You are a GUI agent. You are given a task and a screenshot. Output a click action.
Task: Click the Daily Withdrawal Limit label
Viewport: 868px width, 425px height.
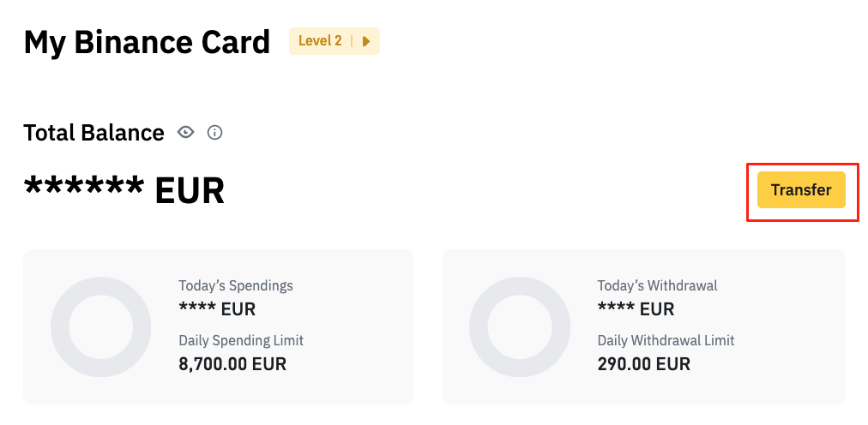point(666,340)
